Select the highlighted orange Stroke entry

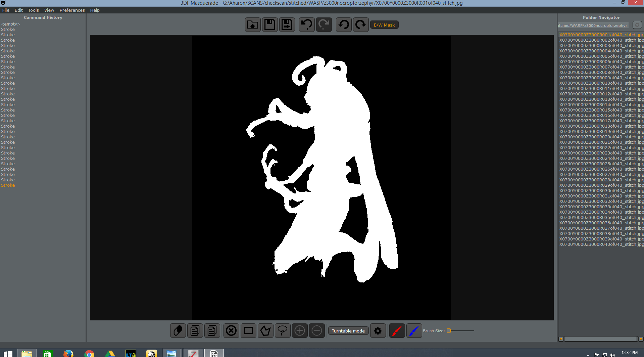pyautogui.click(x=8, y=185)
